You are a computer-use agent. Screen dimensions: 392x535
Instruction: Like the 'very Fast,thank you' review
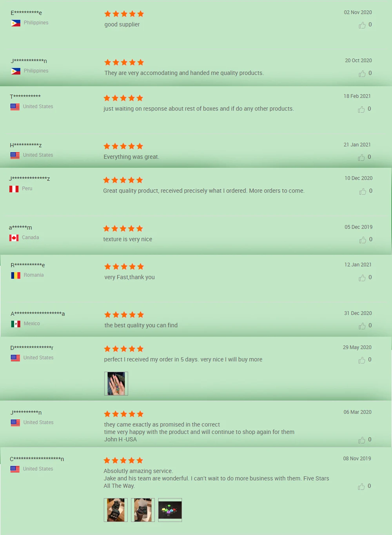[x=362, y=278]
